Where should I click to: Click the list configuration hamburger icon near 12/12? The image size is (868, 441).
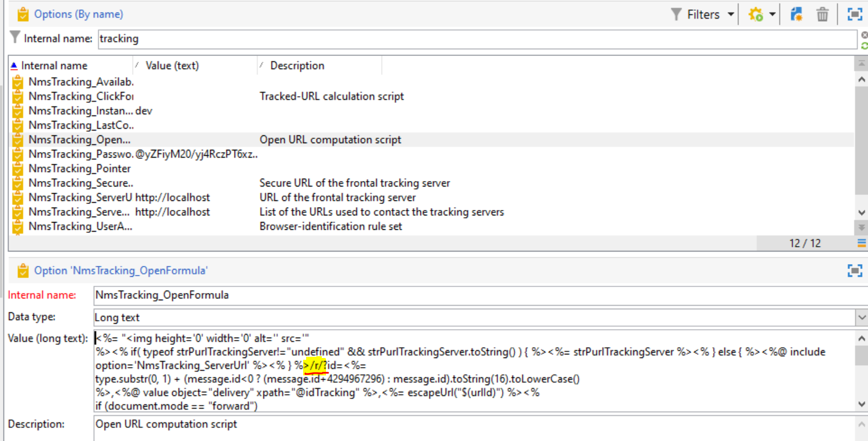click(863, 243)
